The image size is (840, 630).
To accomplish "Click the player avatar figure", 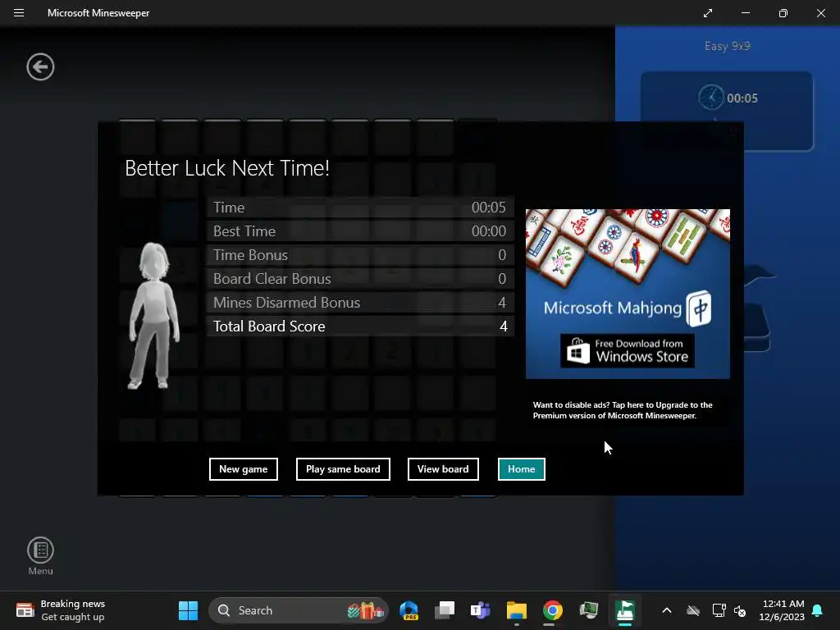I will pyautogui.click(x=153, y=316).
